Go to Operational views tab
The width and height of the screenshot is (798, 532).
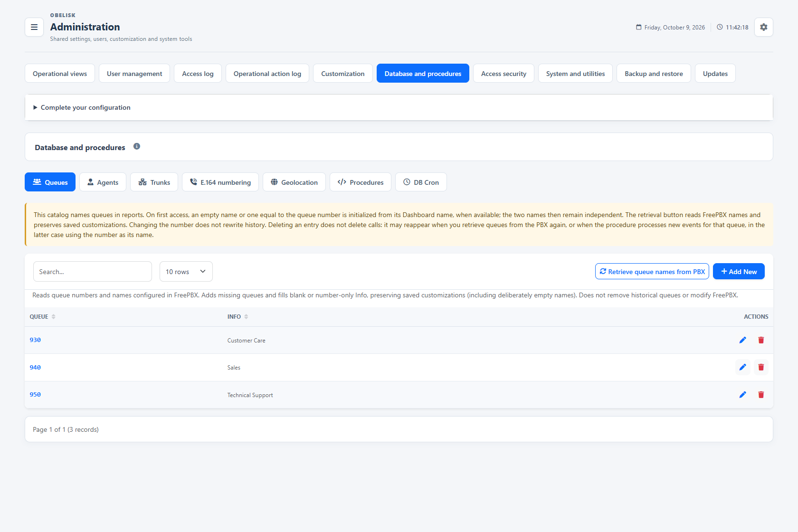point(60,73)
